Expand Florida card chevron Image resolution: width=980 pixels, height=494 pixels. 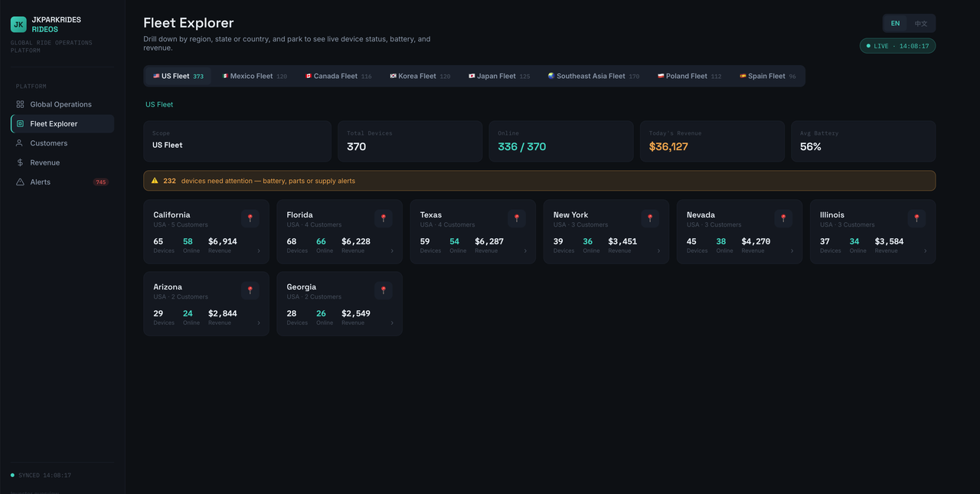tap(392, 251)
